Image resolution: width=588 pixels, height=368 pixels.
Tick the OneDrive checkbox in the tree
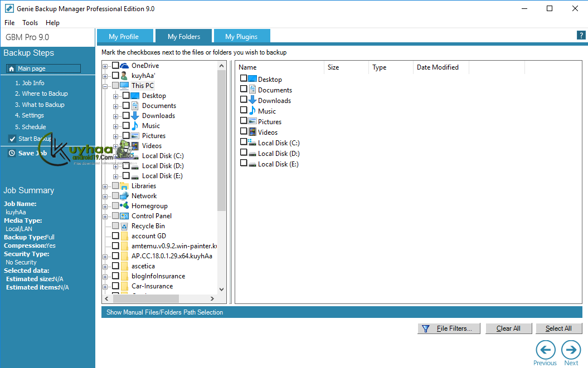(x=115, y=65)
